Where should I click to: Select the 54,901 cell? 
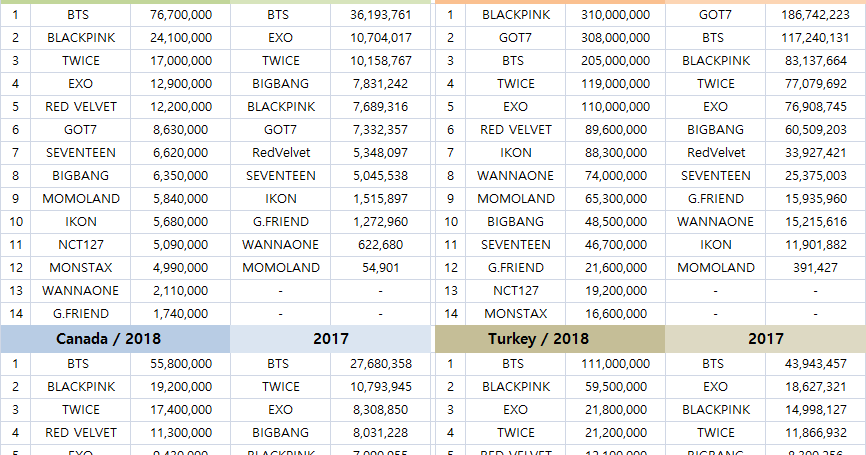click(x=381, y=268)
